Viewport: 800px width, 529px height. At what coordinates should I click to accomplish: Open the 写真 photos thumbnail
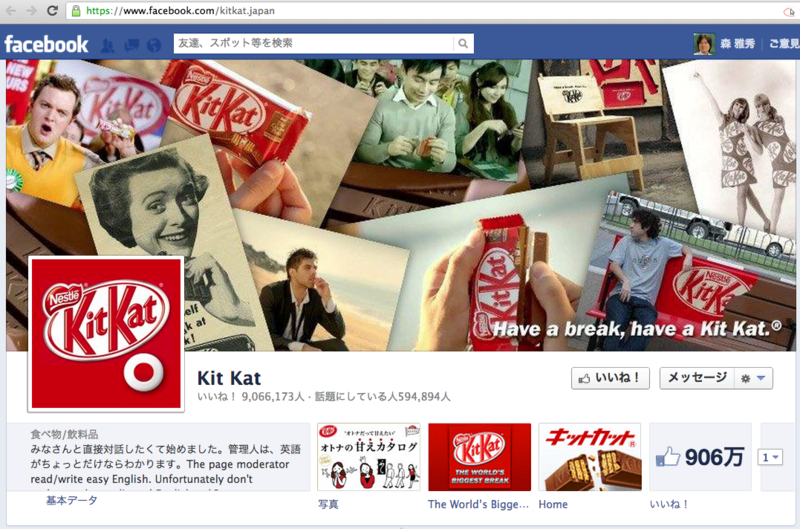(x=369, y=457)
